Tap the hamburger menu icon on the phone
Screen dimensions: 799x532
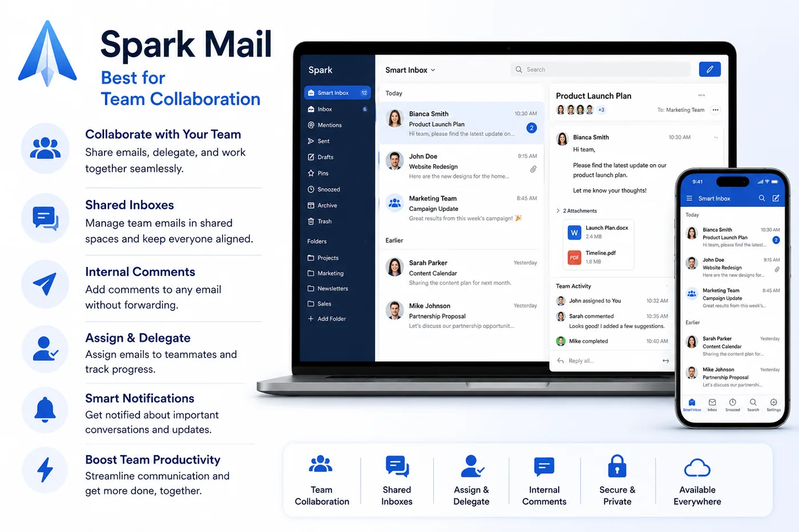(x=689, y=198)
